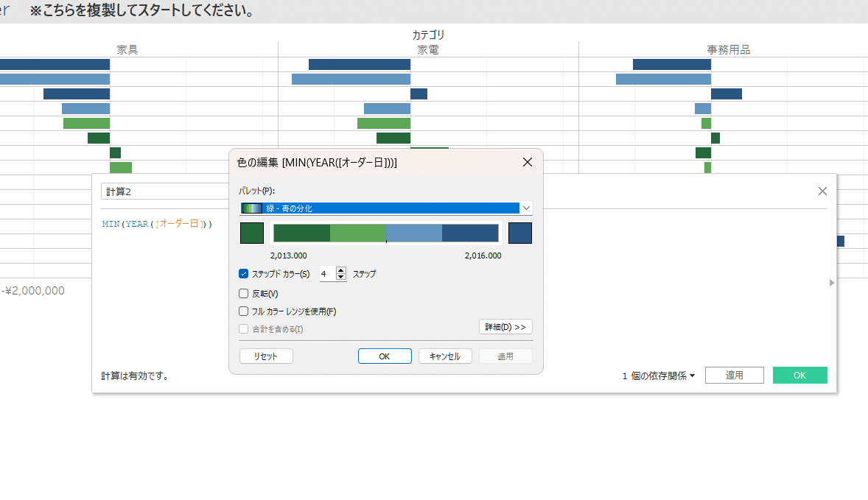Enable the フル カラー レンジを使用(F) checkbox
The height and width of the screenshot is (500, 868).
243,310
